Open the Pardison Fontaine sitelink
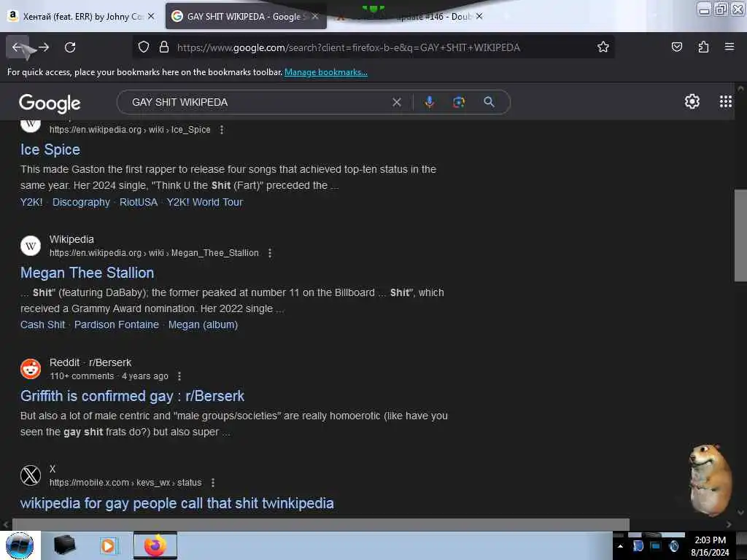This screenshot has width=747, height=560. pos(116,324)
